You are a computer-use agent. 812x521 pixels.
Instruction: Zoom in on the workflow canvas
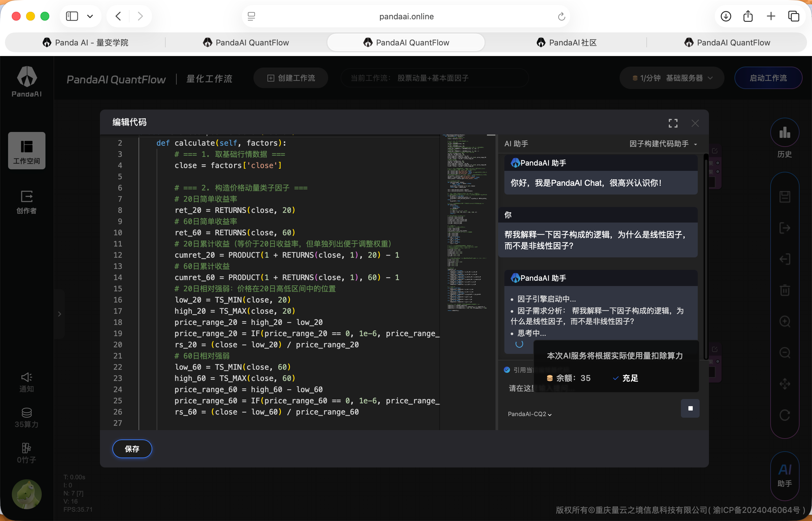785,322
